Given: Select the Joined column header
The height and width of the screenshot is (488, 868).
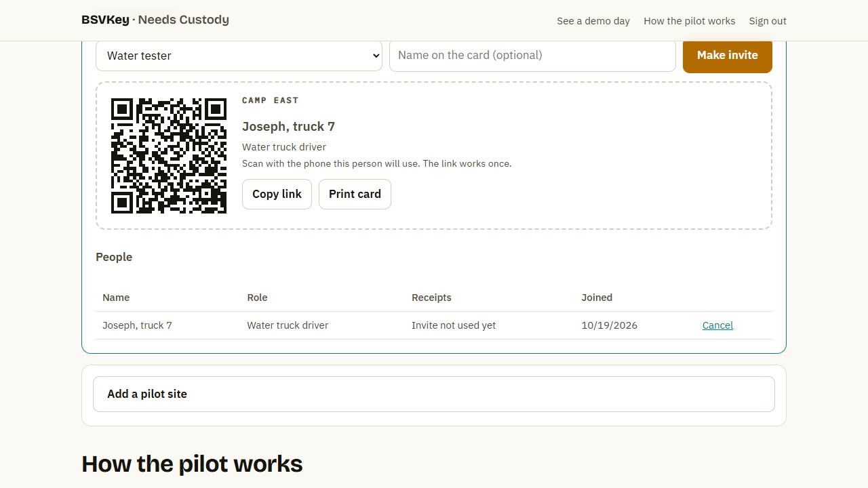Looking at the screenshot, I should 597,298.
